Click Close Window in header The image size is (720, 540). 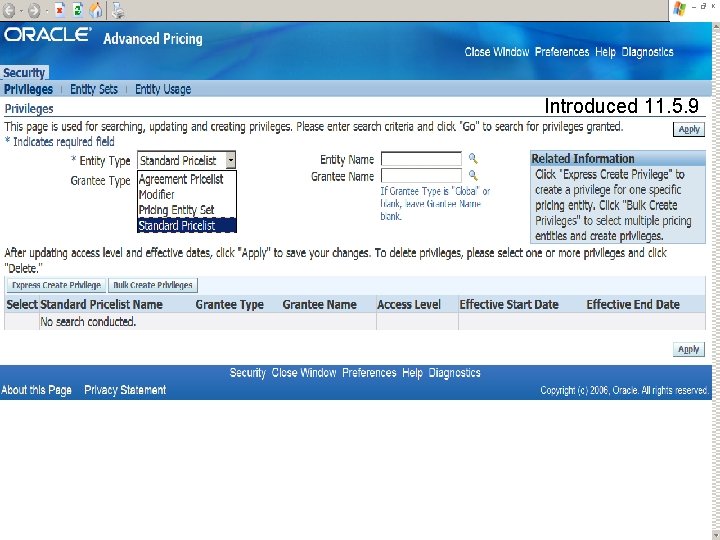(x=497, y=52)
